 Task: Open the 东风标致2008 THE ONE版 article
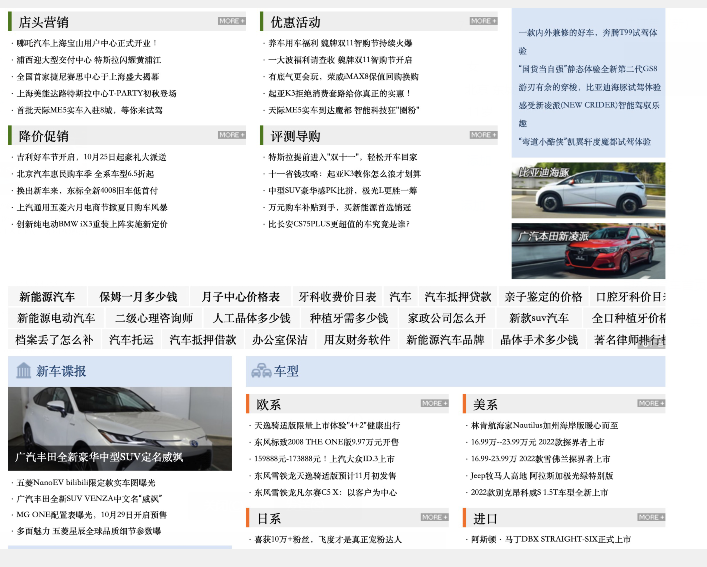coord(326,442)
